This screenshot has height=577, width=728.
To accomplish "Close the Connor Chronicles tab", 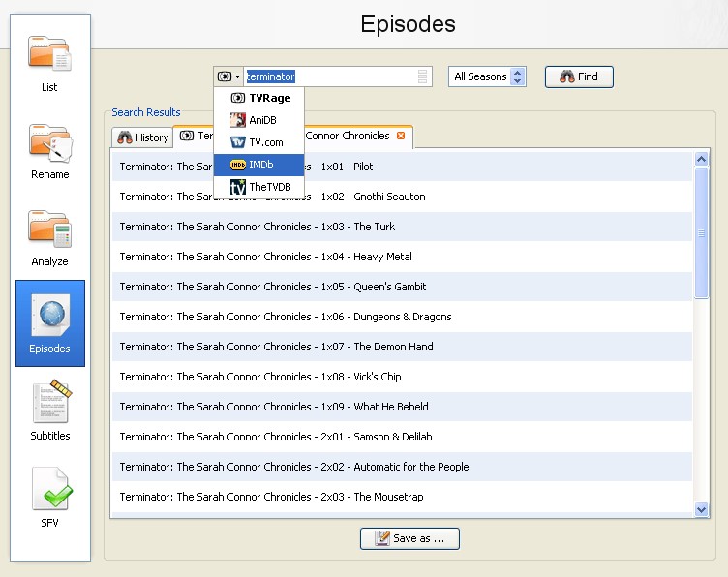I will click(401, 136).
